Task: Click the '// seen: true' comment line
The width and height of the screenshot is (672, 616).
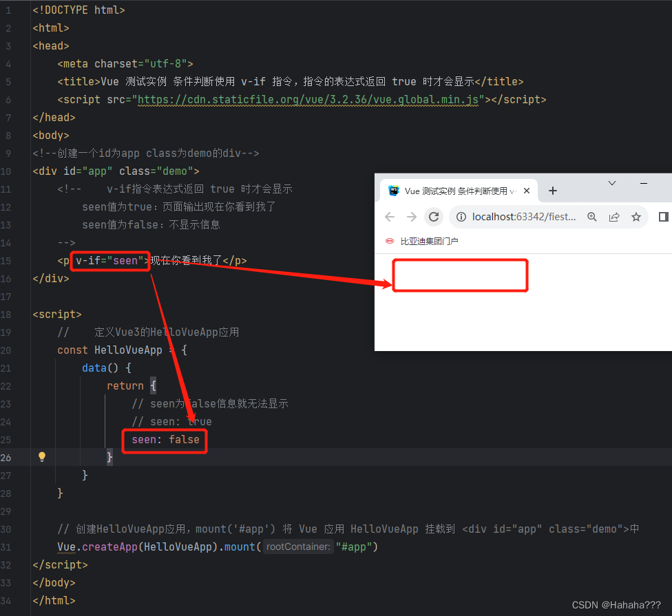Action: coord(171,421)
